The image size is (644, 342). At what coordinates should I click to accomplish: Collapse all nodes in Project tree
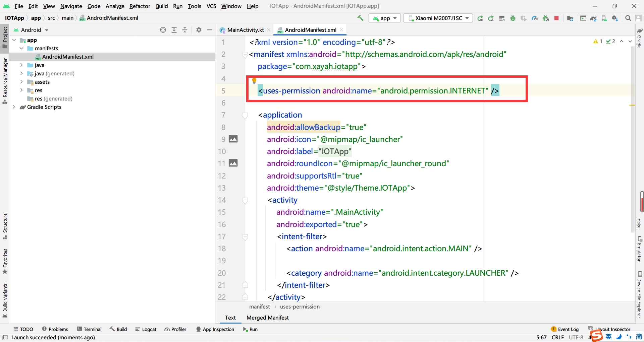tap(185, 30)
